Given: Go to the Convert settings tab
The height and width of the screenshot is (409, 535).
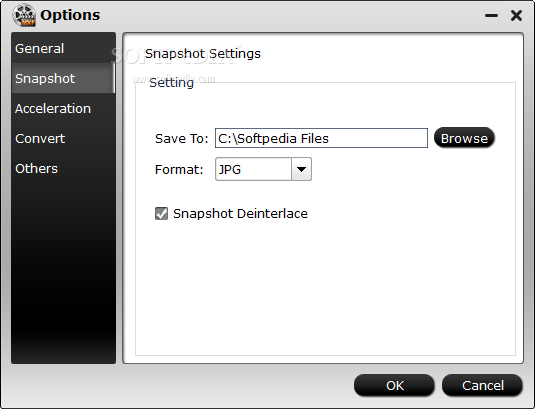Looking at the screenshot, I should [x=63, y=138].
